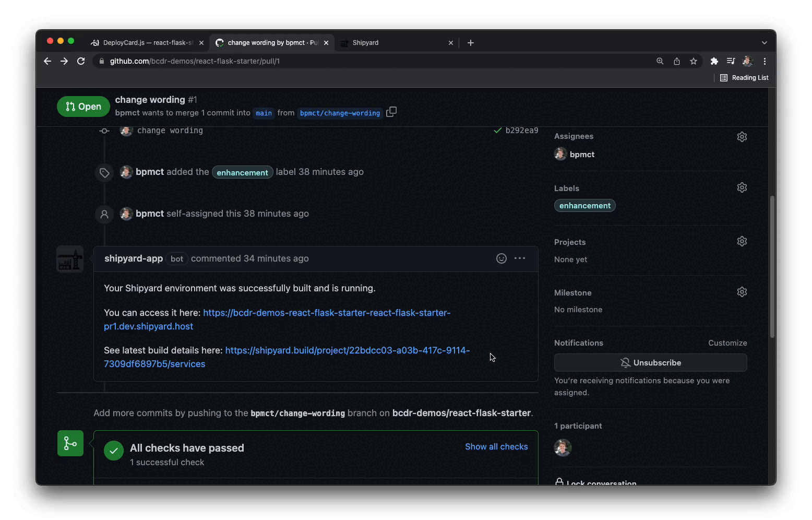The width and height of the screenshot is (812, 520).
Task: Click the 'None yet' projects text
Action: pyautogui.click(x=570, y=259)
